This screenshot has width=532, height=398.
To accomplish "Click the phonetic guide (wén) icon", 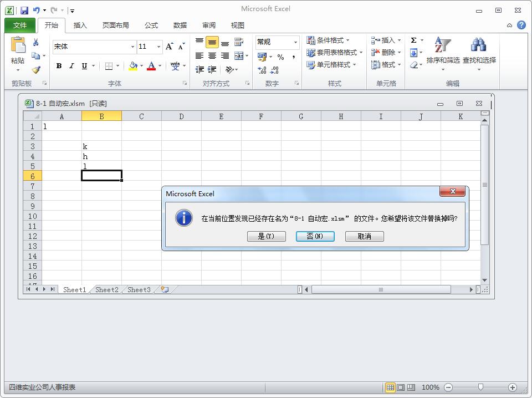I will (175, 66).
